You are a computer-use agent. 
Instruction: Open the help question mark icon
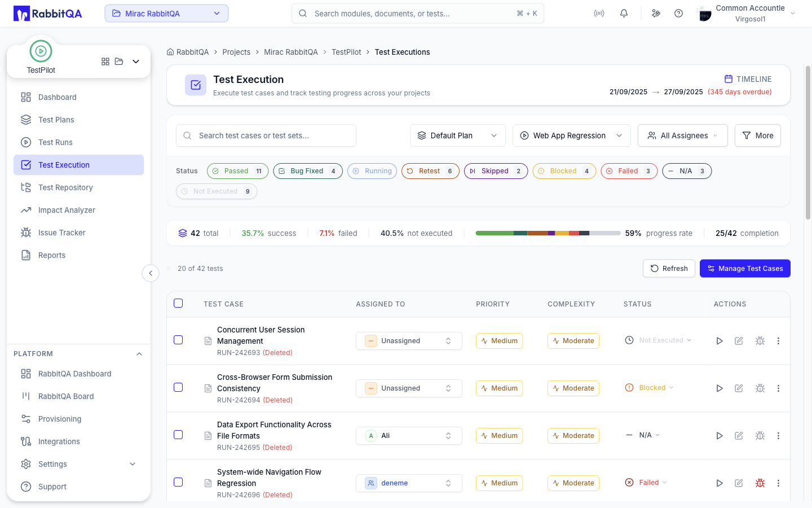coord(678,14)
